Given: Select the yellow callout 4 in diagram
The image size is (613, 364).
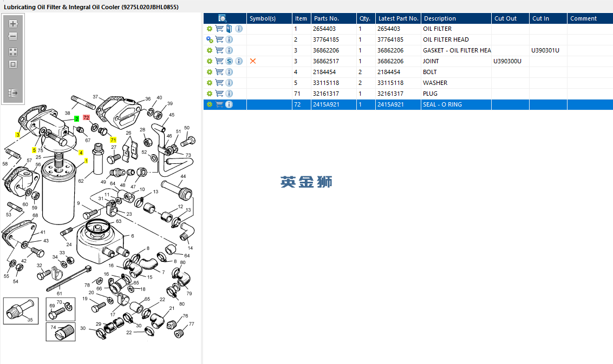Looking at the screenshot, I should tap(81, 153).
